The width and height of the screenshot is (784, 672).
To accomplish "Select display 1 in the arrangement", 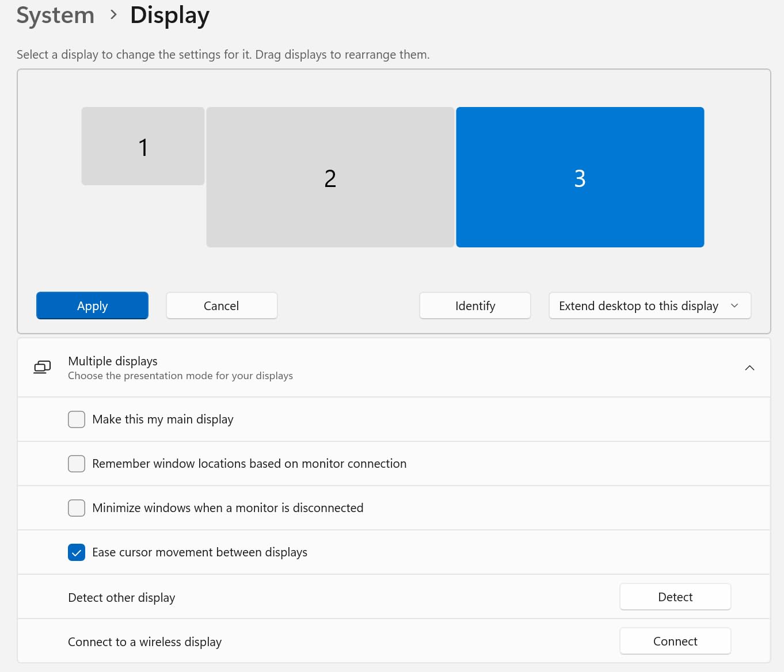I will (143, 146).
